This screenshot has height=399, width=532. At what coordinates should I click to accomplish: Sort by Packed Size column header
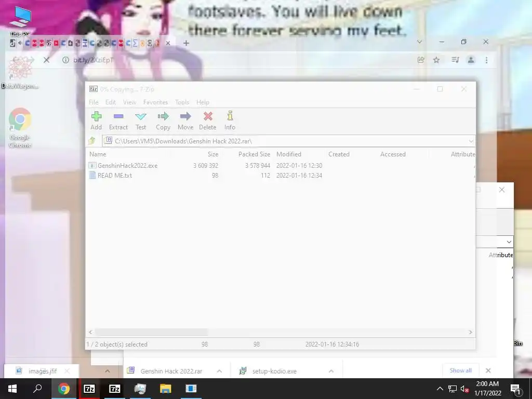[254, 154]
